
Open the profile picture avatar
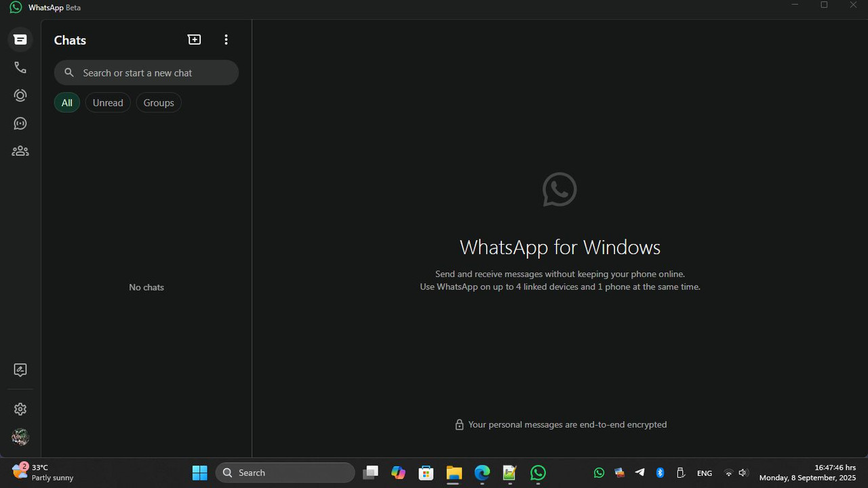[20, 437]
